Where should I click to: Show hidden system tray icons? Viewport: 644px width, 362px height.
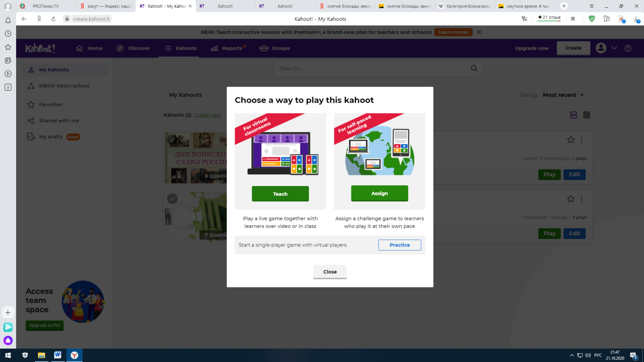pos(572,355)
